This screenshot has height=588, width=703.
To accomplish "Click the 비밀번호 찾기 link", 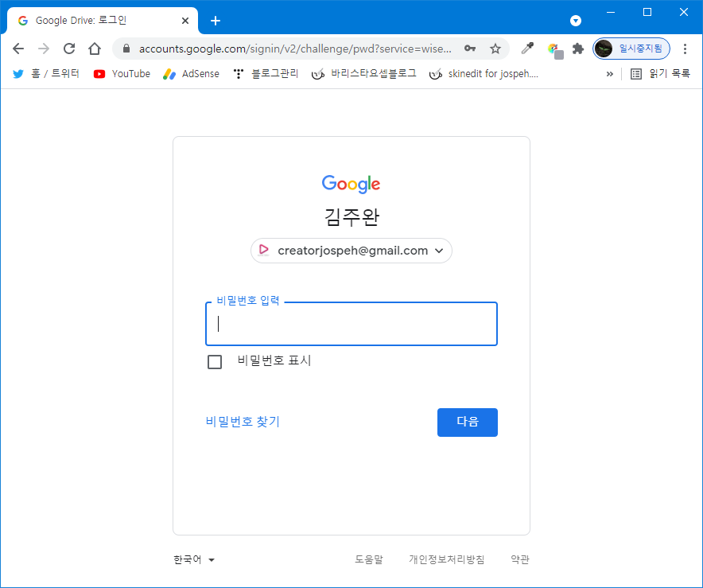I will (x=243, y=422).
